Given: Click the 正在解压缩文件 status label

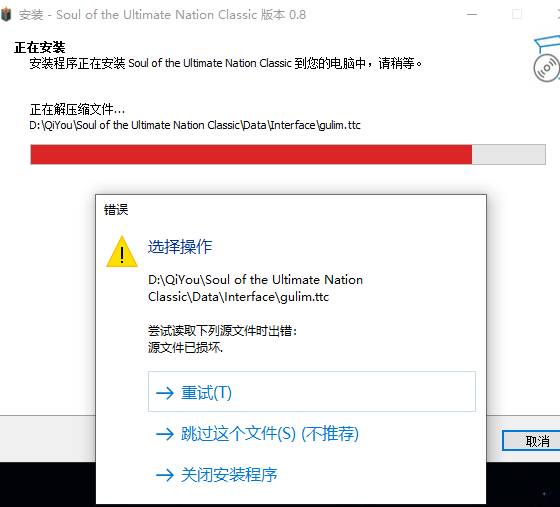Looking at the screenshot, I should [x=78, y=109].
